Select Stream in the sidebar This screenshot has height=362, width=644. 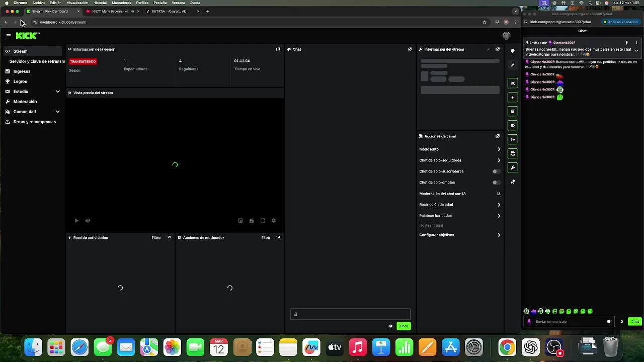click(33, 51)
